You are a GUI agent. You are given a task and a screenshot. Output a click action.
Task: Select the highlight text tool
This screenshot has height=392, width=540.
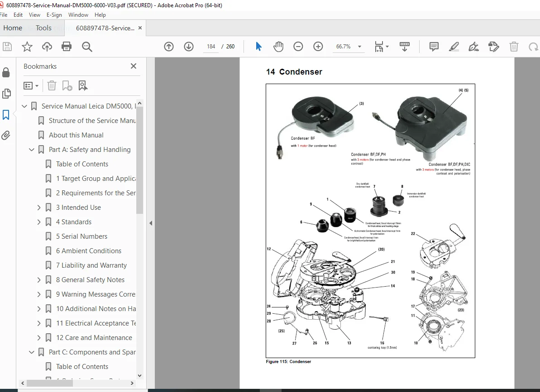454,47
